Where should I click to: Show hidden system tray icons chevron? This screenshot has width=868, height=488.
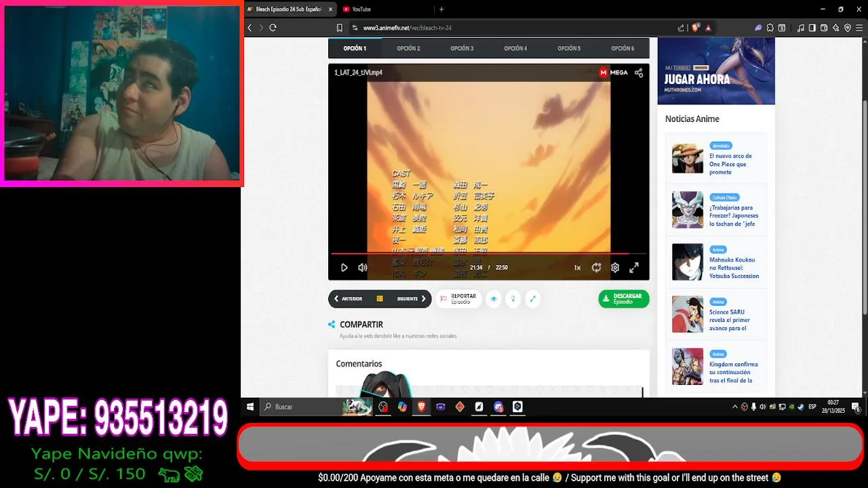pos(735,407)
